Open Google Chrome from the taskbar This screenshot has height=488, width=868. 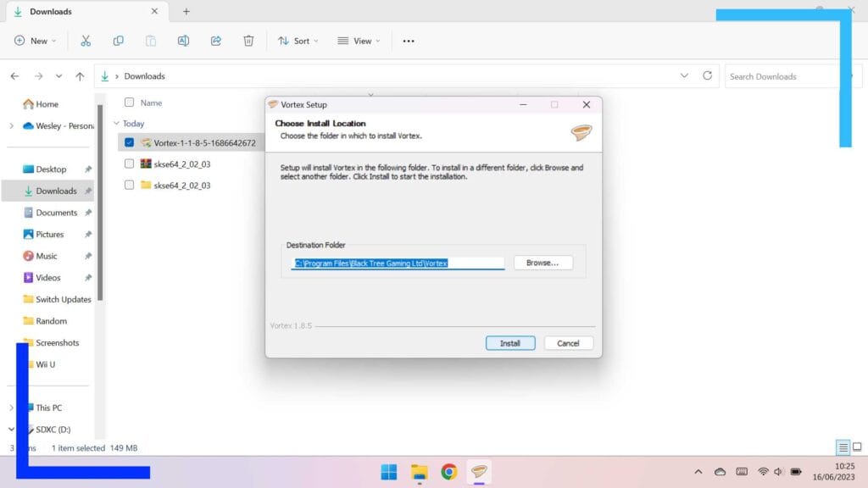coord(449,472)
